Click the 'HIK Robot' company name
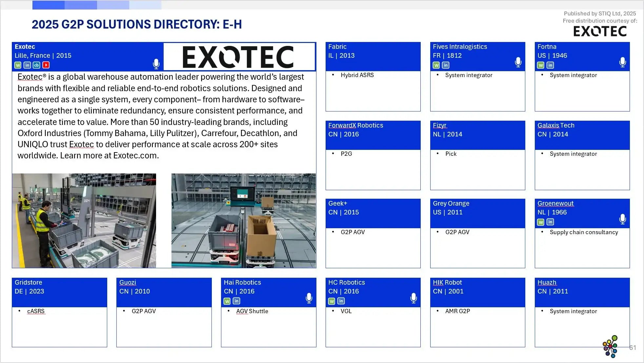 [x=447, y=282]
